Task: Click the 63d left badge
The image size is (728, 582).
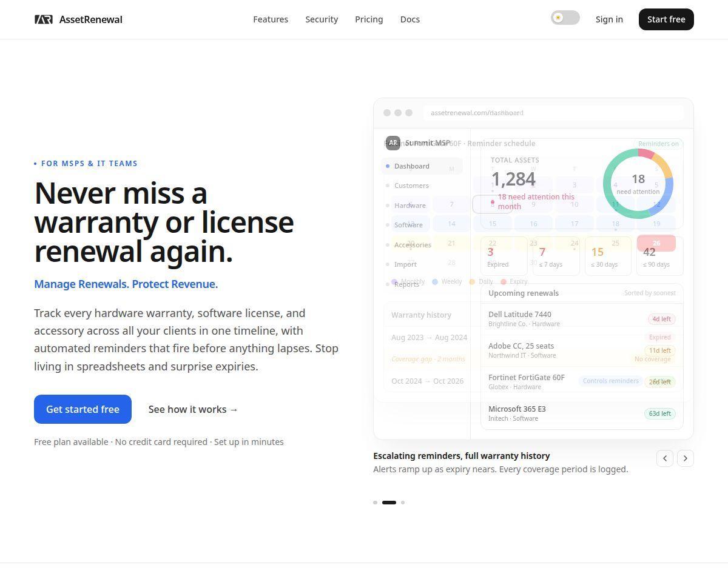Action: tap(660, 413)
